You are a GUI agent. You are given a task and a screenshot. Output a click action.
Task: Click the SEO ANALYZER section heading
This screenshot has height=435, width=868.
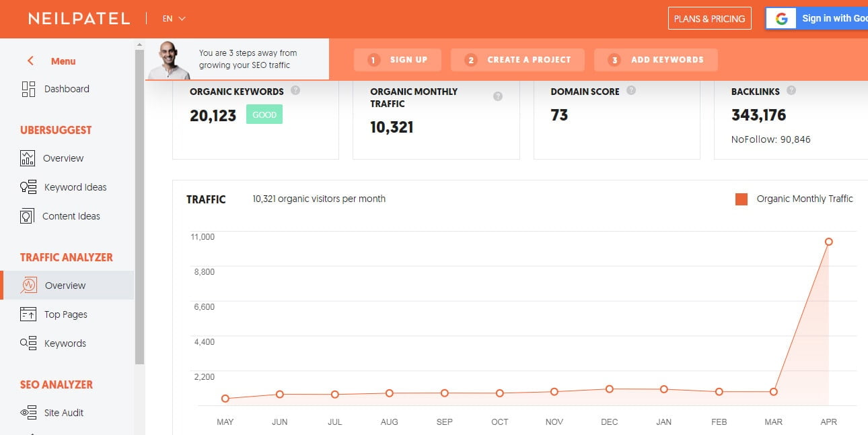[57, 384]
